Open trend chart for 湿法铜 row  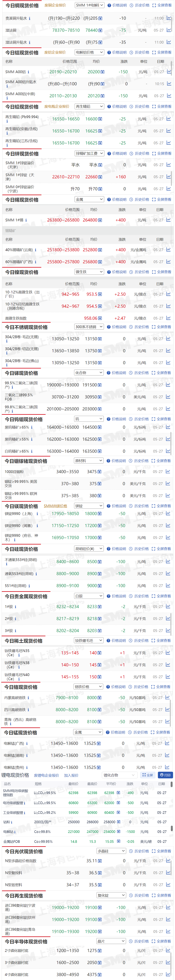tap(169, 30)
